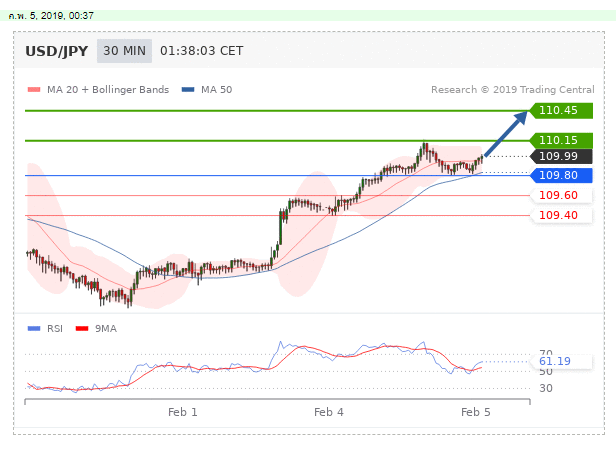Click the 9MA legend text label
Screen dimensions: 616x451
coord(106,328)
